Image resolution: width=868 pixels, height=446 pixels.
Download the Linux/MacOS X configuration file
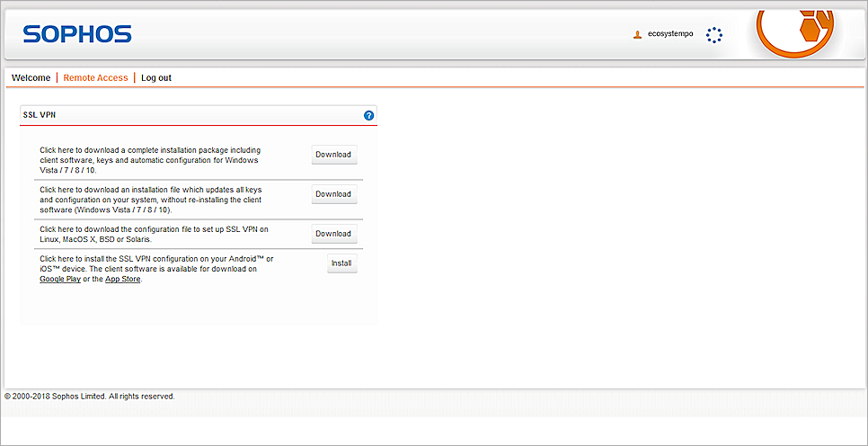tap(332, 234)
